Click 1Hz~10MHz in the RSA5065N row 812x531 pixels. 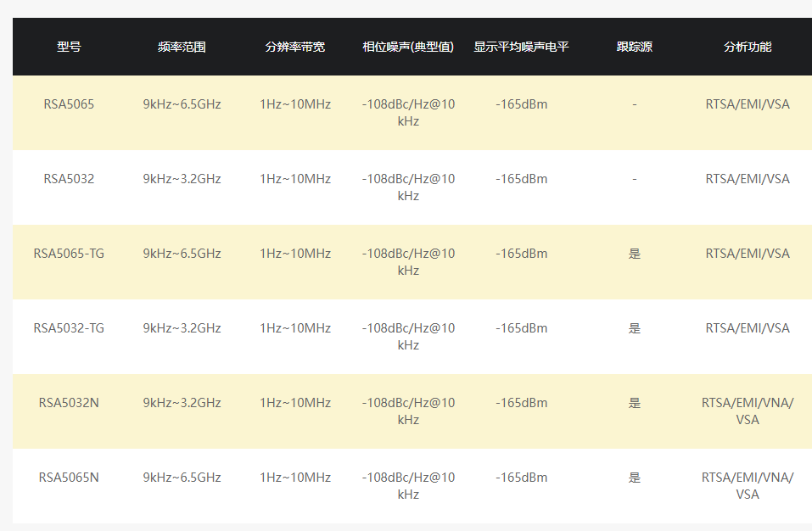click(295, 477)
